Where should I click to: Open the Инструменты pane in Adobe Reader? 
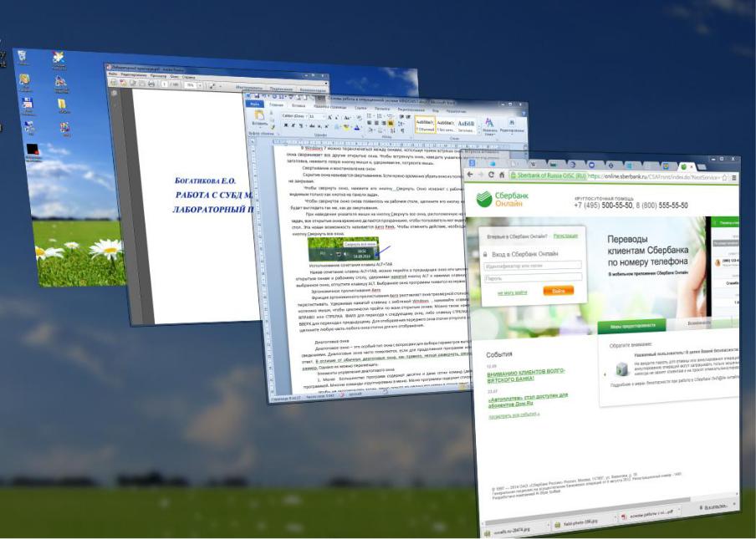[x=248, y=88]
